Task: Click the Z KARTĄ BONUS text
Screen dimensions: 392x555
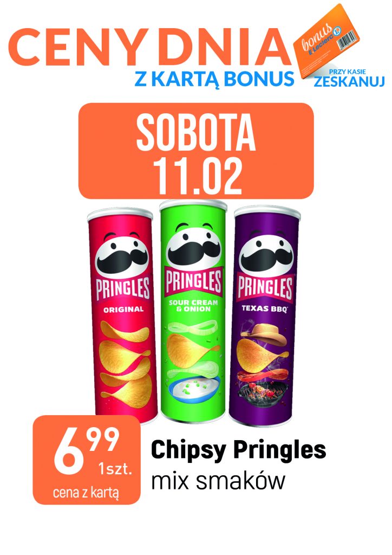Action: [x=214, y=79]
